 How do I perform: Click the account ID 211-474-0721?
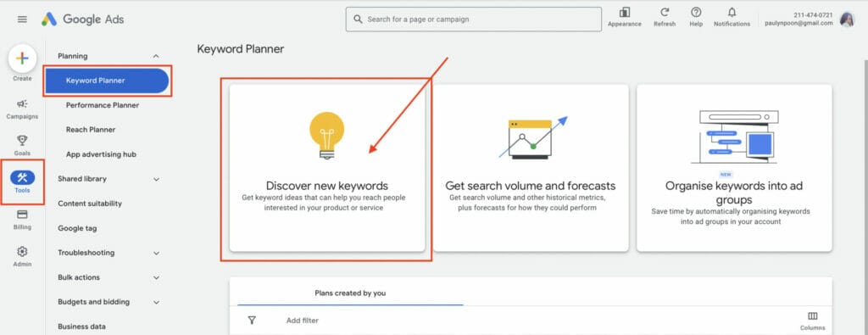[813, 15]
